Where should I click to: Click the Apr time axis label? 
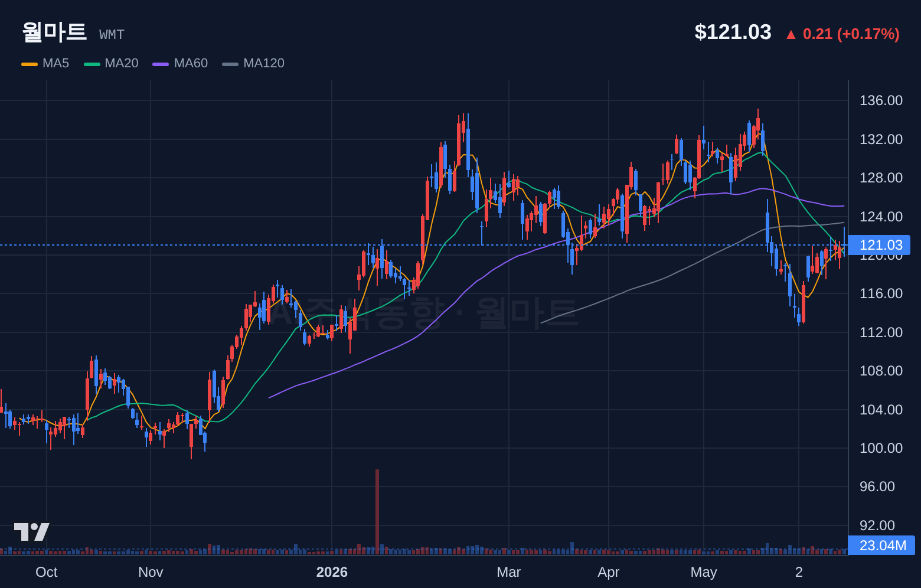point(609,572)
